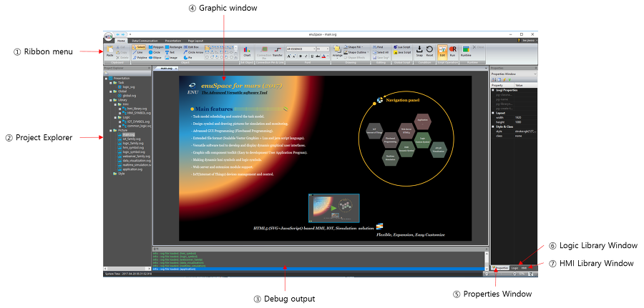Toggle Edit script operation mode
Image resolution: width=644 pixels, height=308 pixels.
(442, 51)
